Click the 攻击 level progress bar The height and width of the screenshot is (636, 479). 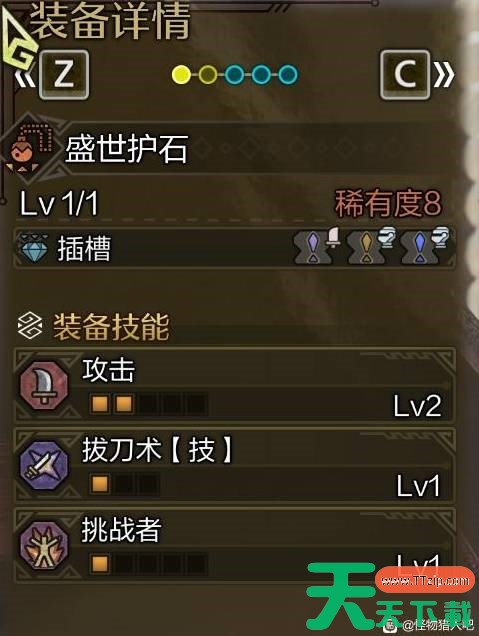coord(148,404)
